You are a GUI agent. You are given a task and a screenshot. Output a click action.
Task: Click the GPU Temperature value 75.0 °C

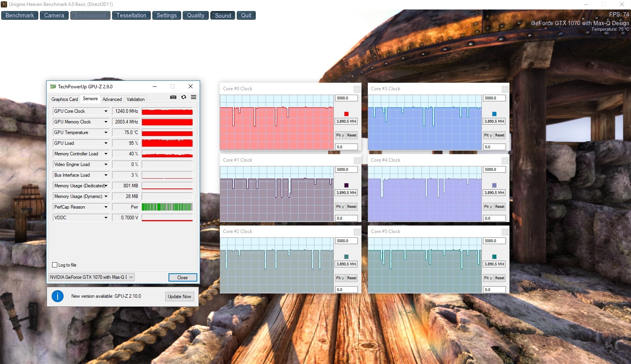(126, 133)
